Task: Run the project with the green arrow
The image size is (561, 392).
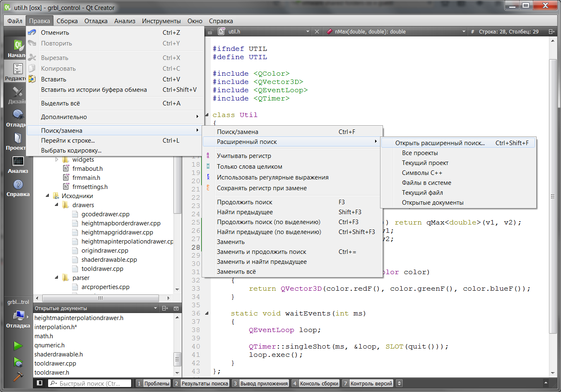Action: click(x=18, y=345)
